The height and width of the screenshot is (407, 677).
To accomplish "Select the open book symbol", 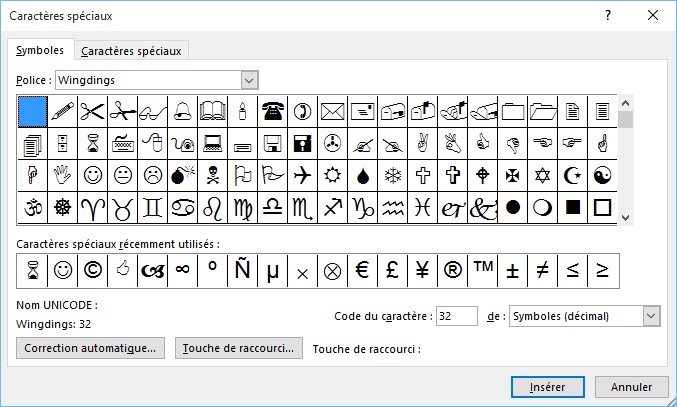I will click(x=212, y=110).
